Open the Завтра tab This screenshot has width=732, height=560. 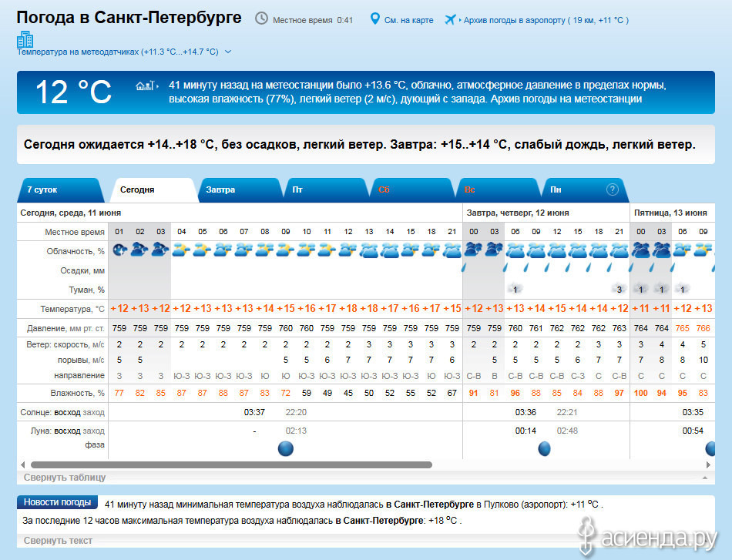[x=240, y=190]
